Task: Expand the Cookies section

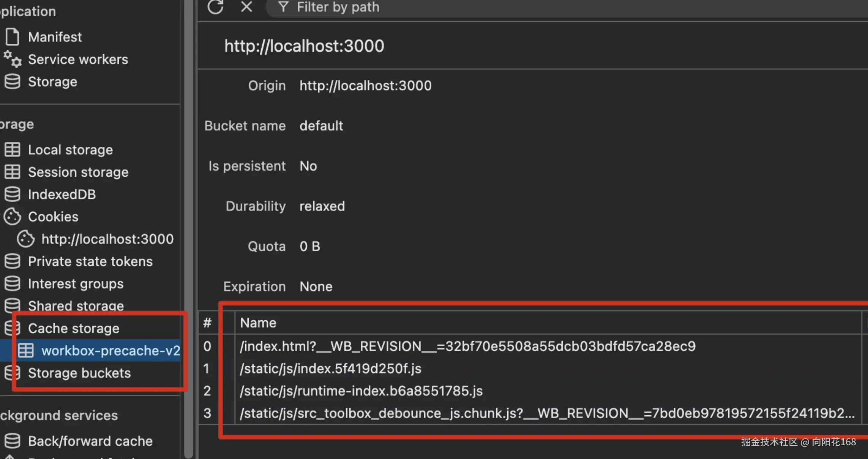Action: [53, 217]
